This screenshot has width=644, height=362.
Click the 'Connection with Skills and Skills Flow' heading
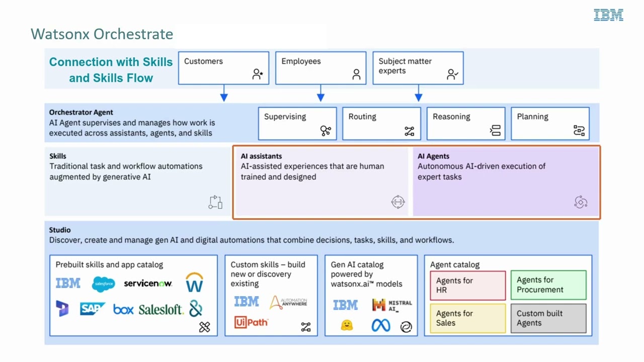click(111, 70)
